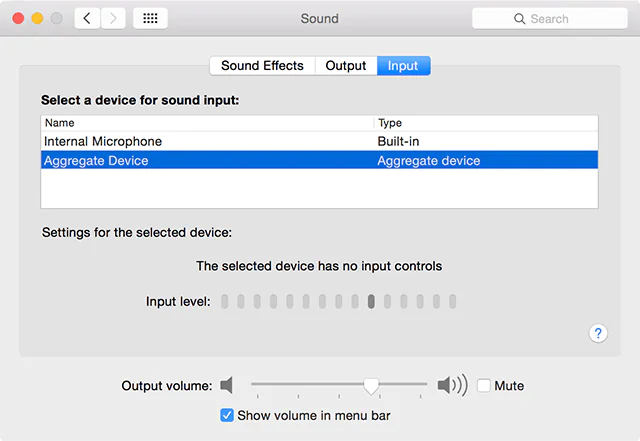Toggle Show volume in menu bar

tap(227, 415)
